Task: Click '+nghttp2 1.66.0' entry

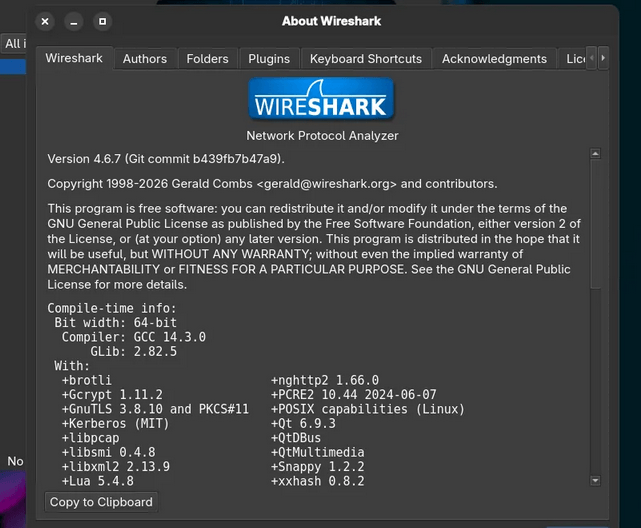Action: point(325,380)
